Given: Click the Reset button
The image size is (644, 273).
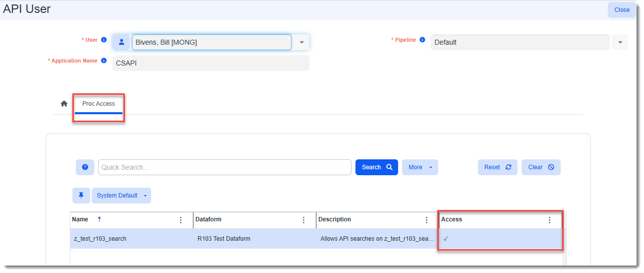Looking at the screenshot, I should coord(498,167).
